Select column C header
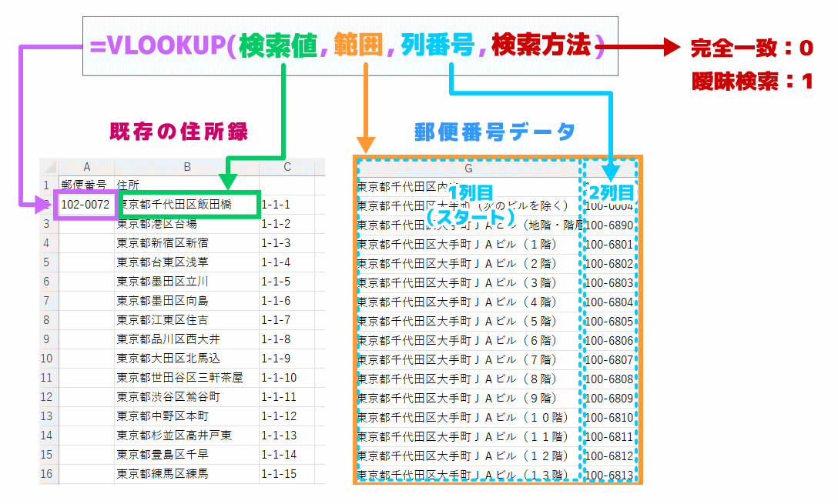This screenshot has height=504, width=838. pos(287,167)
